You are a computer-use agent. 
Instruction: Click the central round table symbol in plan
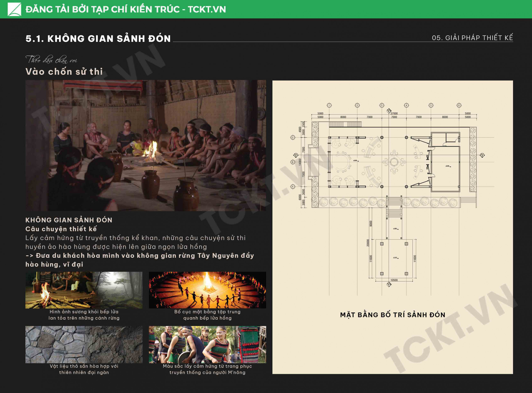tap(394, 162)
